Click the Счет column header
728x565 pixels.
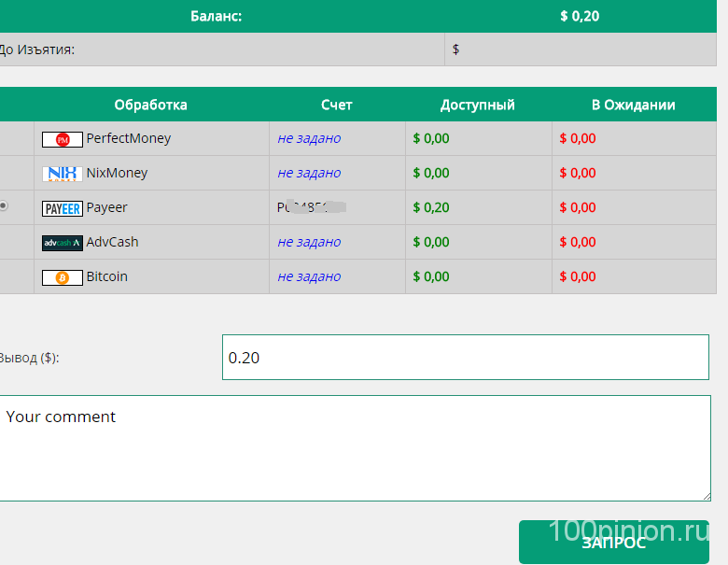tap(337, 105)
